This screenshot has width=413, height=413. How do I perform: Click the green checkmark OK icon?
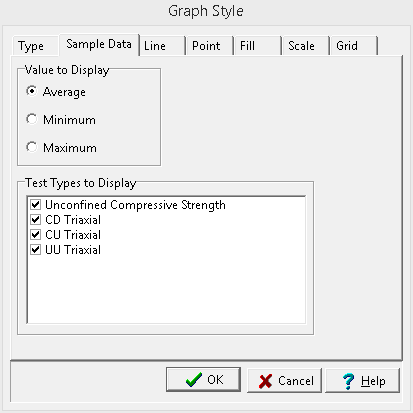194,380
